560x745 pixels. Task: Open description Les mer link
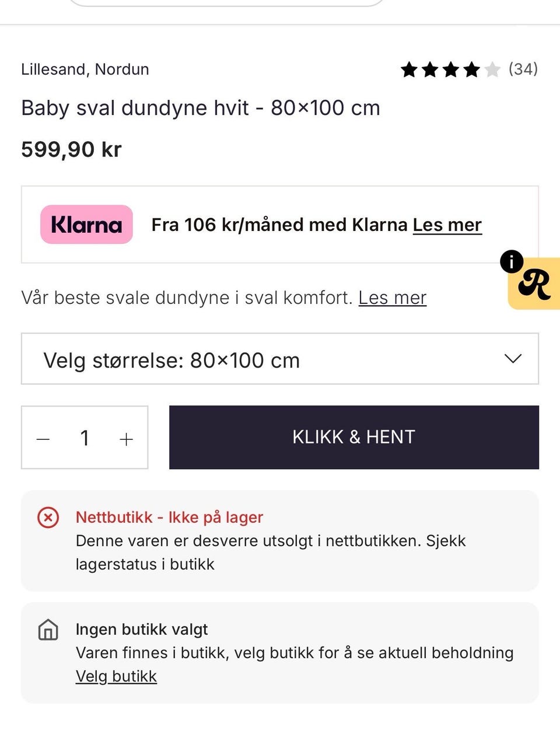coord(392,298)
